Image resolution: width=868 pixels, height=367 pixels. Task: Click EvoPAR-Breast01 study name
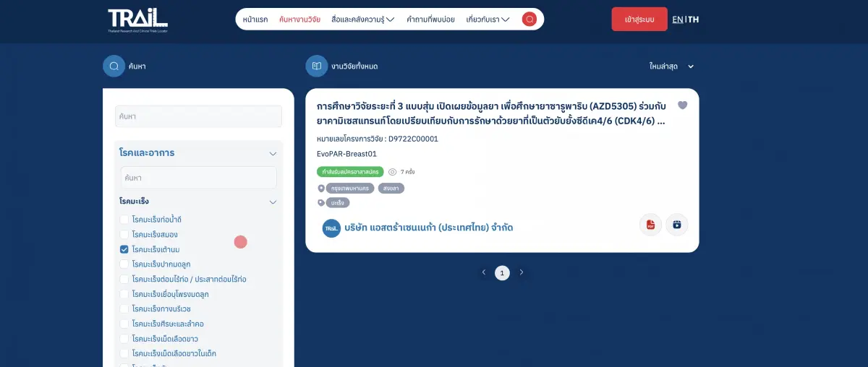(x=346, y=154)
